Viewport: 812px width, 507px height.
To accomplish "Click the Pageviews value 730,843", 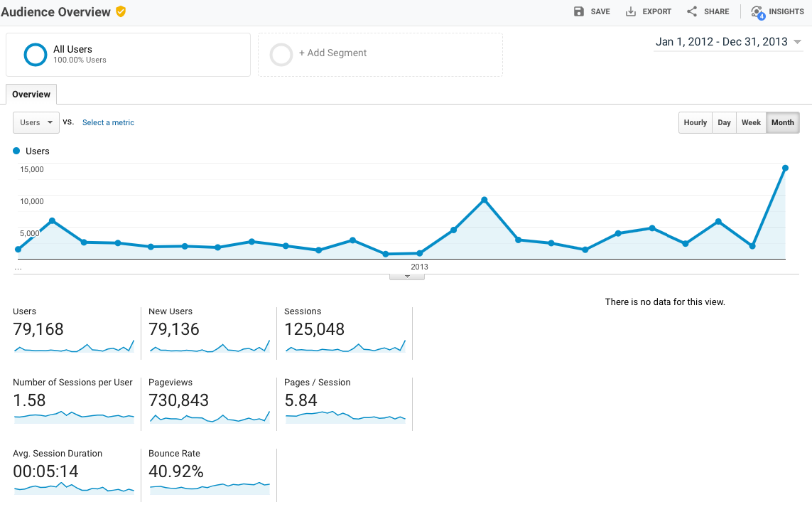I will pyautogui.click(x=178, y=400).
